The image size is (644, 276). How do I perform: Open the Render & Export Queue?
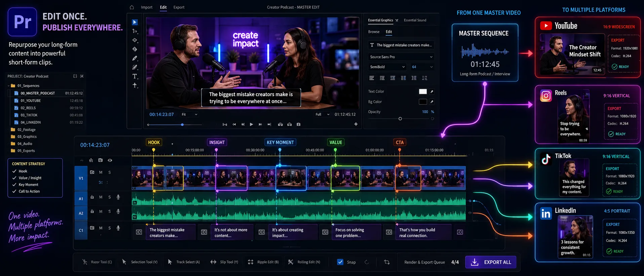pyautogui.click(x=425, y=262)
